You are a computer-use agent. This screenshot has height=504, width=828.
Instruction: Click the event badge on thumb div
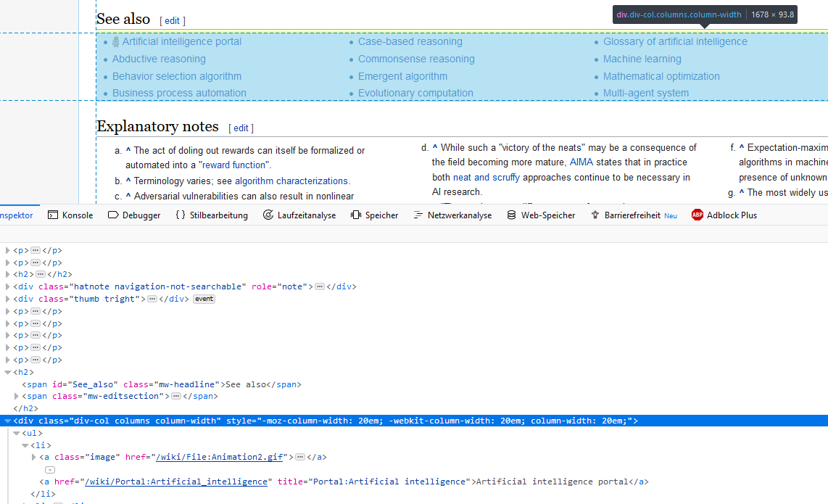(x=204, y=299)
